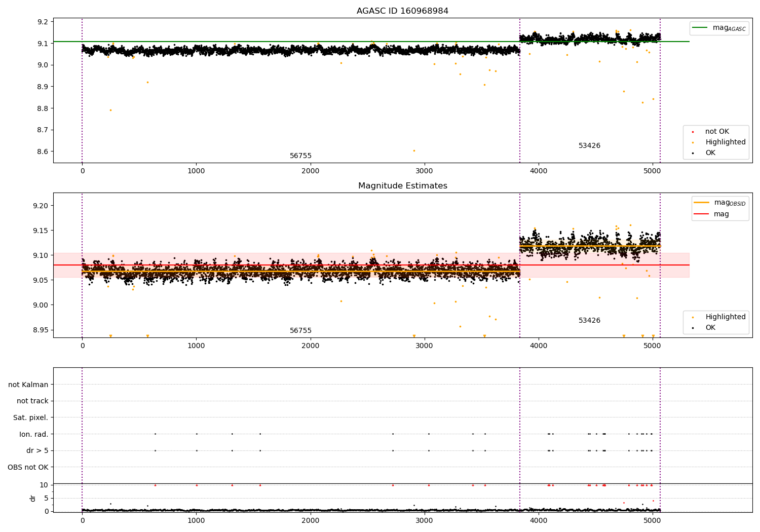
Task: Click the orange mag OBSID legend line
Action: click(x=702, y=202)
